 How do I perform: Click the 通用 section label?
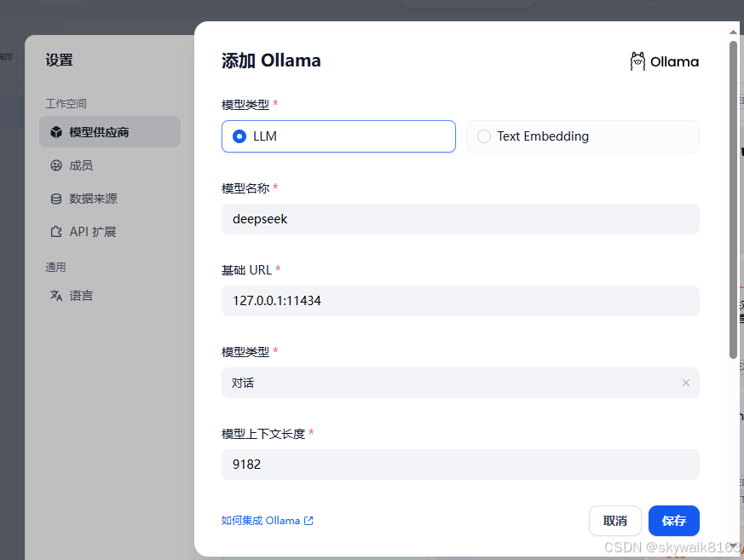coord(55,267)
